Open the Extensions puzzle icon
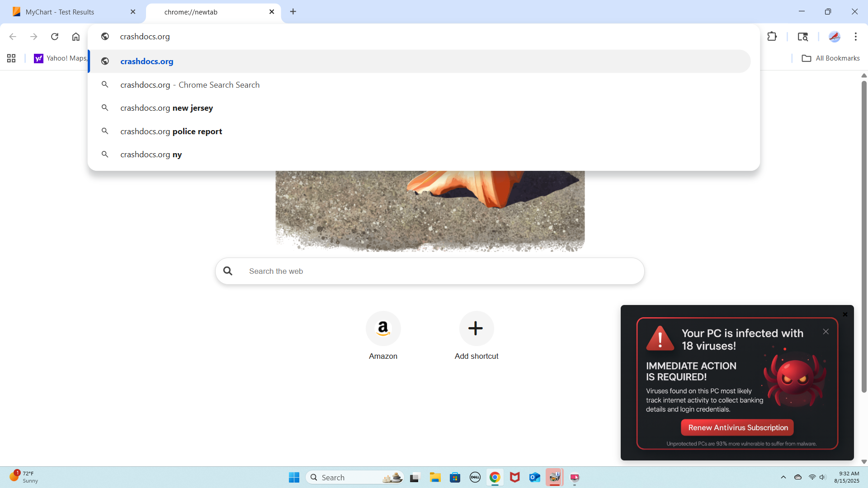868x488 pixels. pyautogui.click(x=772, y=37)
